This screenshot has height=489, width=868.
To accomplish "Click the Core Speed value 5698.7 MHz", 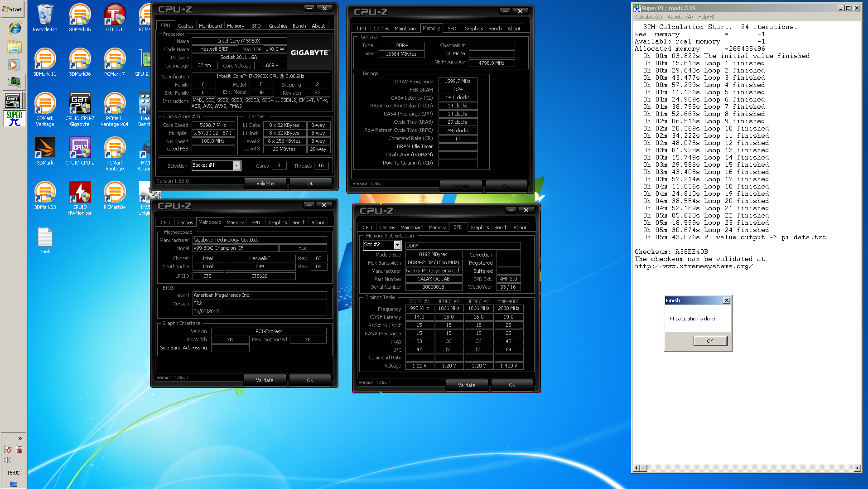I will [213, 125].
